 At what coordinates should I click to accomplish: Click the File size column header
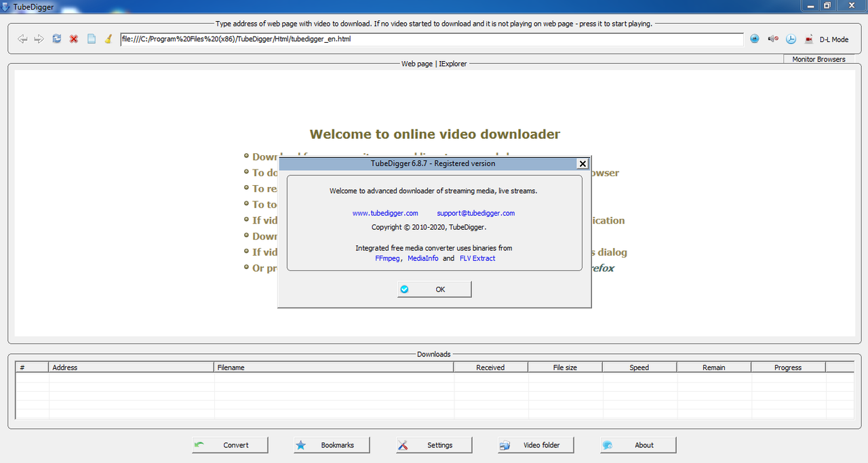(x=565, y=367)
